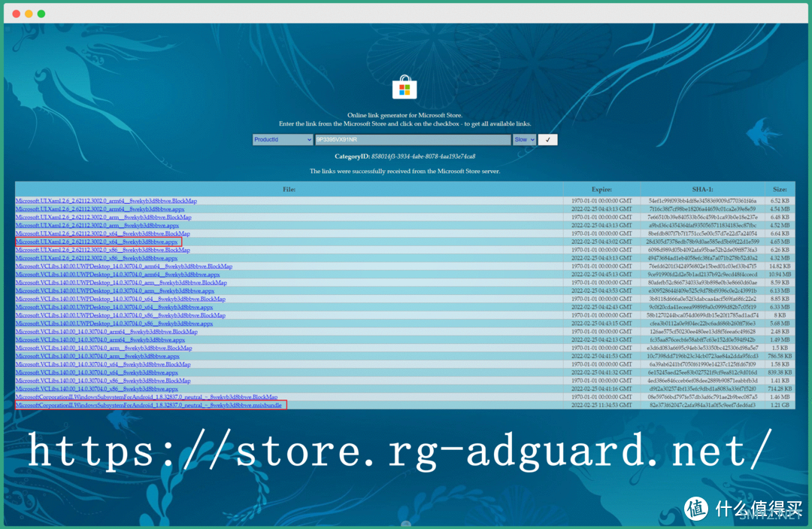The height and width of the screenshot is (529, 812).
Task: Download VCLibs UWPDesktop x86 appx file
Action: click(x=114, y=324)
